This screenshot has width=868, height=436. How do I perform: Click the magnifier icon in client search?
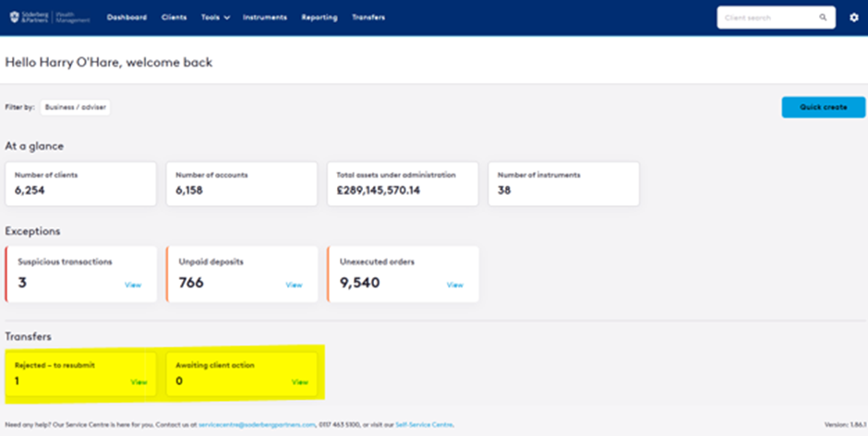(823, 18)
